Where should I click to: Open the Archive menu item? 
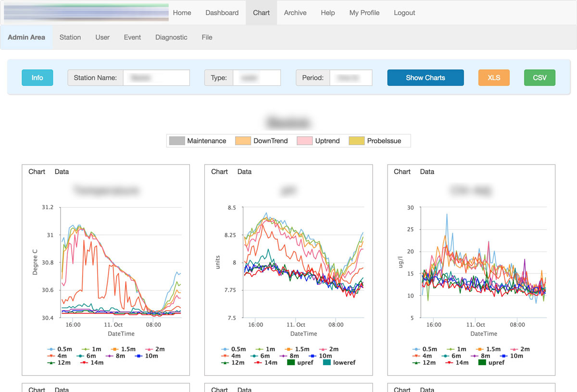[295, 13]
